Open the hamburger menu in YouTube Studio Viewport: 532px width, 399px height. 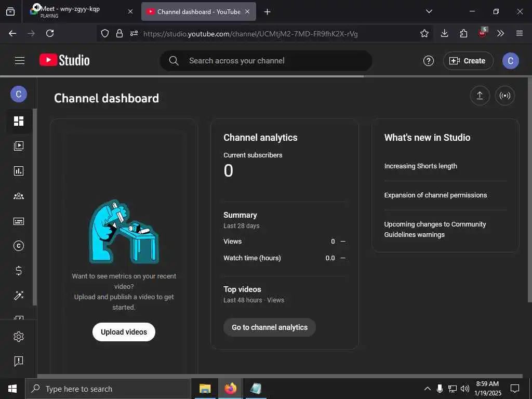point(20,61)
